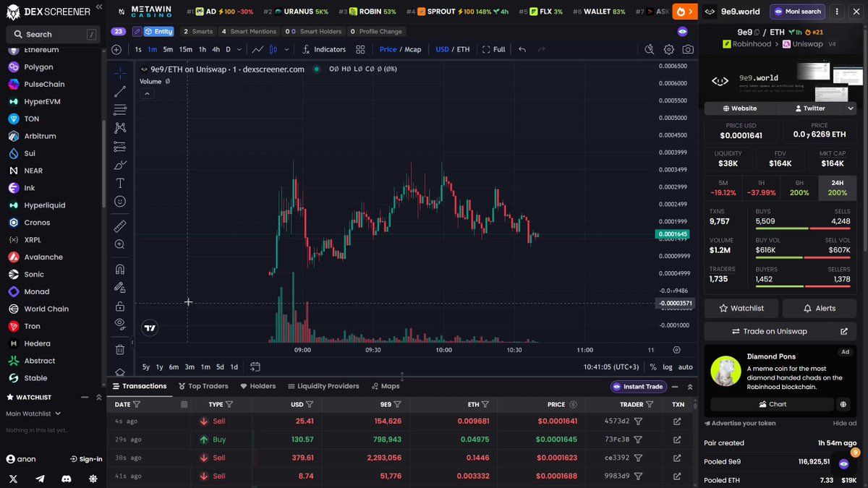Switch to the Holders tab
Screen dimensions: 868x488
(x=258, y=386)
